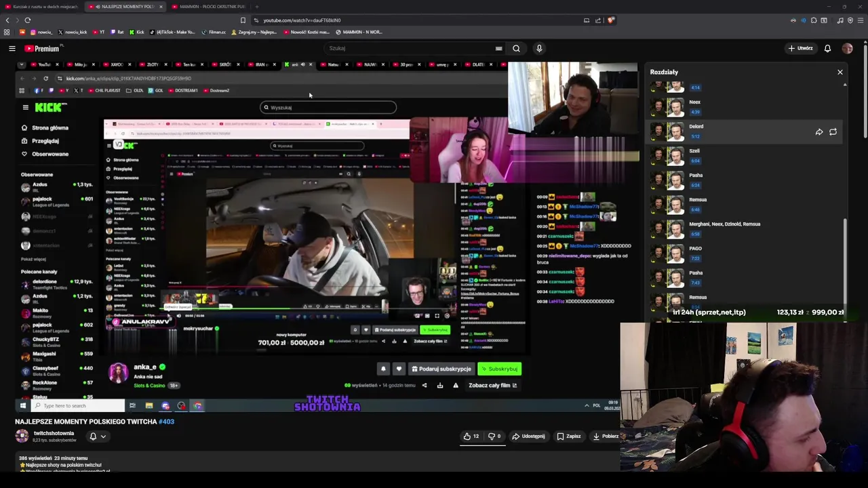The image size is (868, 488).
Task: Open the twitchshotownia channel name
Action: pyautogui.click(x=54, y=433)
